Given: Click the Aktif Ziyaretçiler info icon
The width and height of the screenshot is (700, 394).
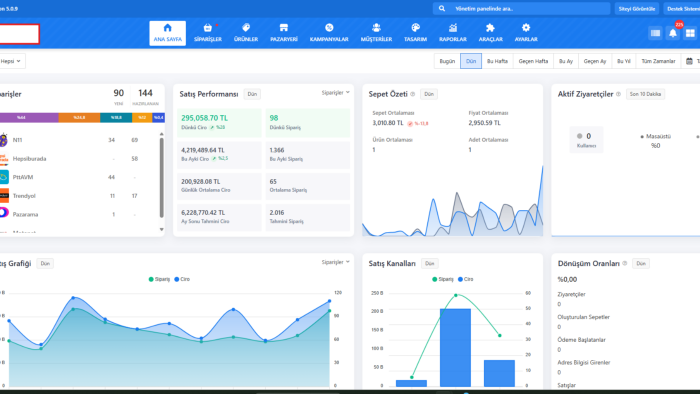Looking at the screenshot, I should pos(618,94).
